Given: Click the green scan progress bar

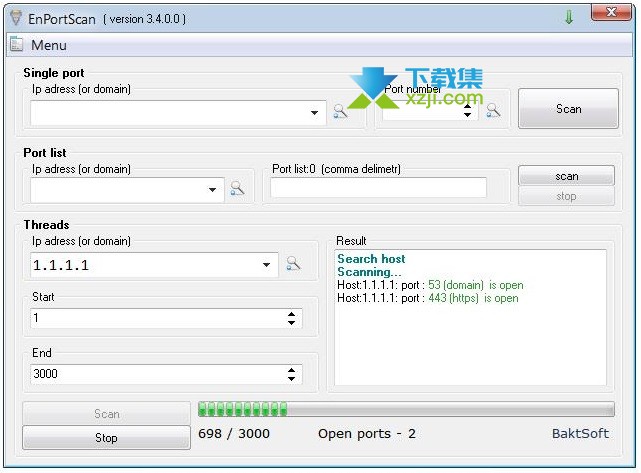Looking at the screenshot, I should (405, 409).
